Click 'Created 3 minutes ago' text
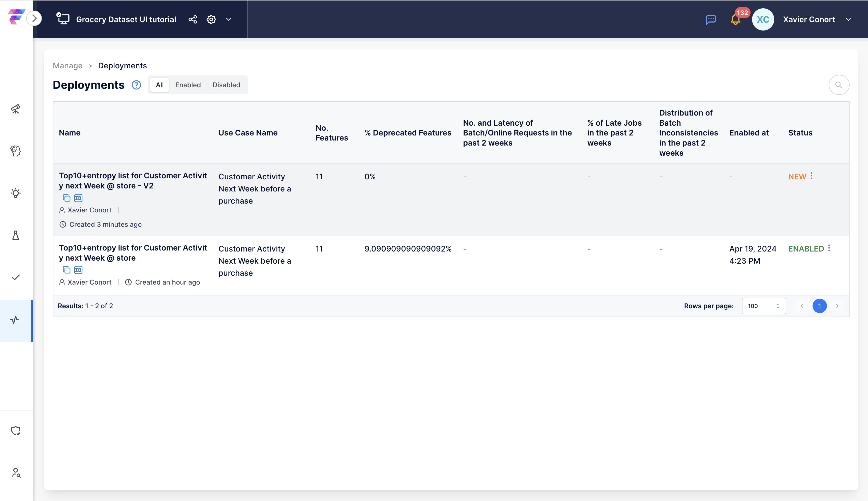 click(x=106, y=224)
